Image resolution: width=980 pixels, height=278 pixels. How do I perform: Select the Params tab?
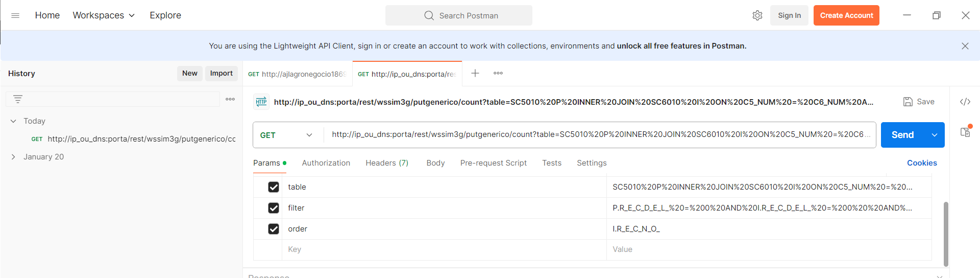click(x=269, y=163)
